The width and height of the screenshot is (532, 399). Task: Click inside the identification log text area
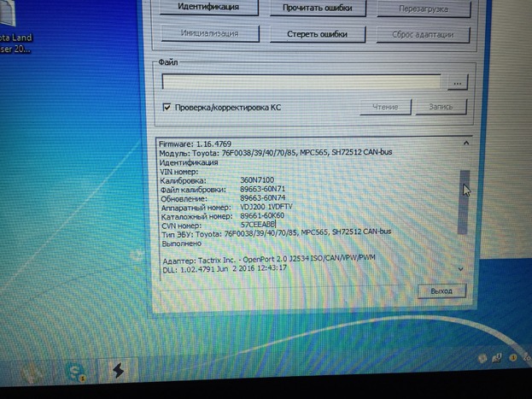click(307, 205)
